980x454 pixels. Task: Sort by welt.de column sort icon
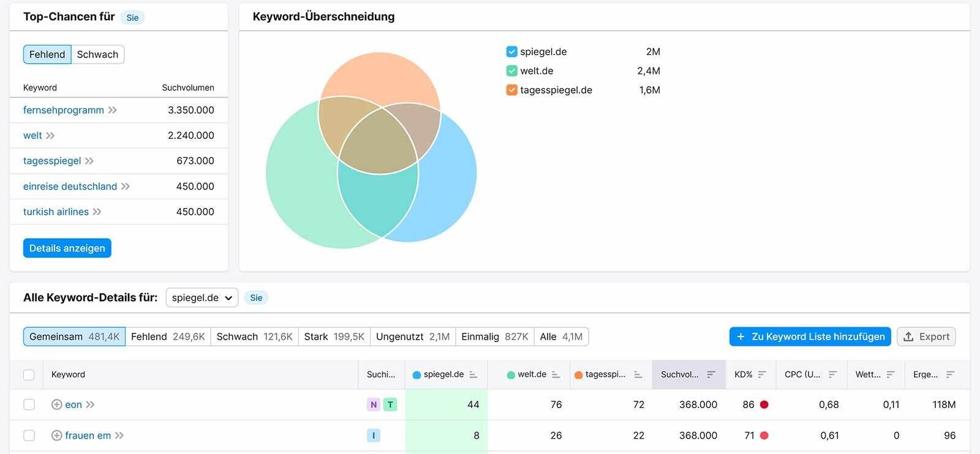556,374
